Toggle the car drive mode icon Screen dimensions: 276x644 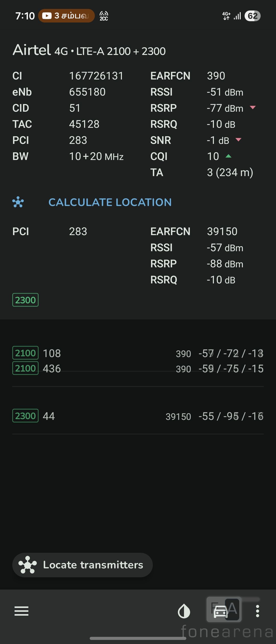pos(221,612)
